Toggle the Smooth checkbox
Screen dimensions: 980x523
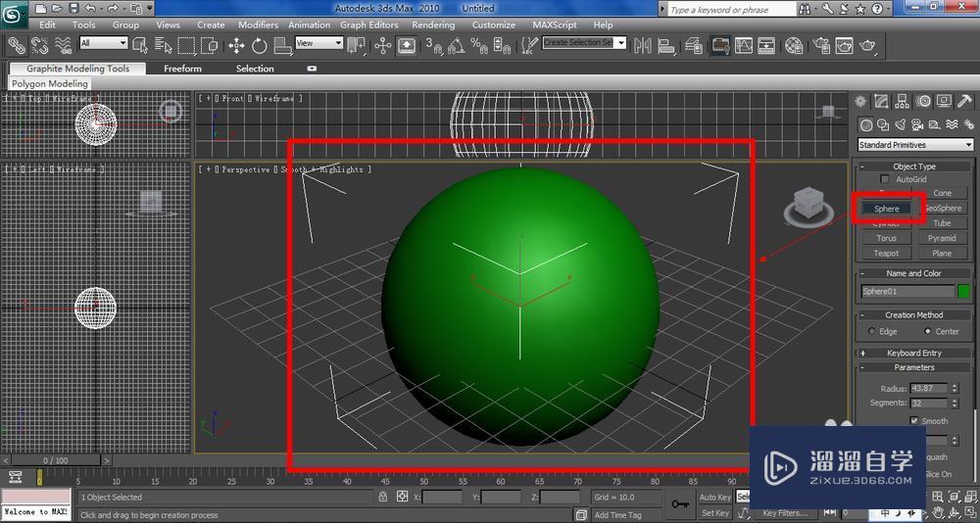(x=913, y=421)
